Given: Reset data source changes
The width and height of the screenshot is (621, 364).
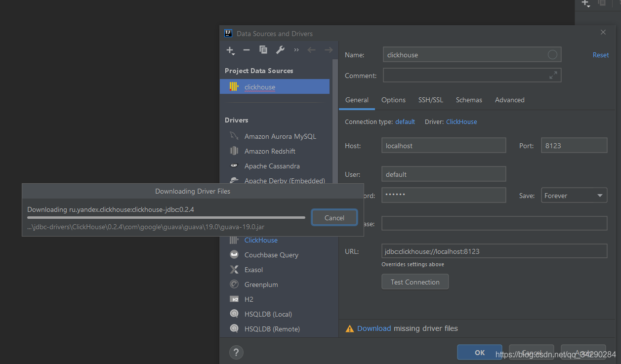Looking at the screenshot, I should click(601, 55).
